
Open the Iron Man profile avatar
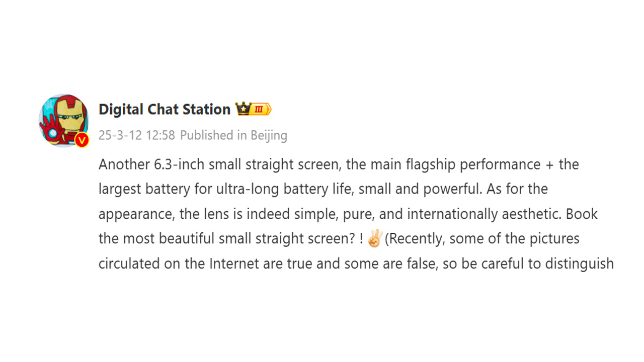pyautogui.click(x=63, y=120)
